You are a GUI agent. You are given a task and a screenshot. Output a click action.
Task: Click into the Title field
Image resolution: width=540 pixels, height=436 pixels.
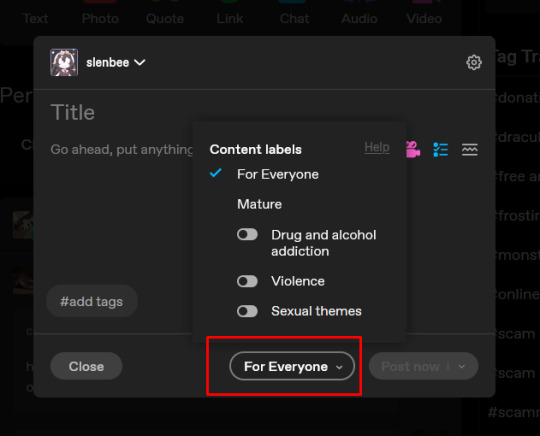(x=73, y=112)
